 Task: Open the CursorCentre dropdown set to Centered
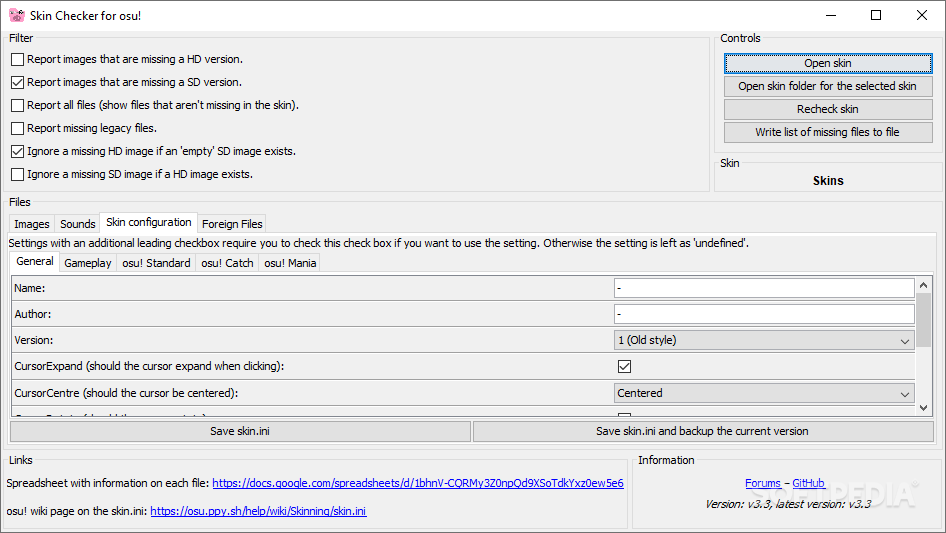764,394
